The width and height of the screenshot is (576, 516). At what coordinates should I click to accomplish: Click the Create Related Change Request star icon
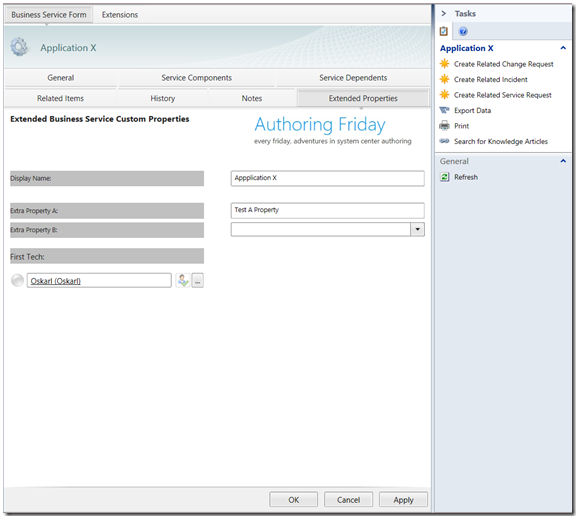click(x=444, y=64)
